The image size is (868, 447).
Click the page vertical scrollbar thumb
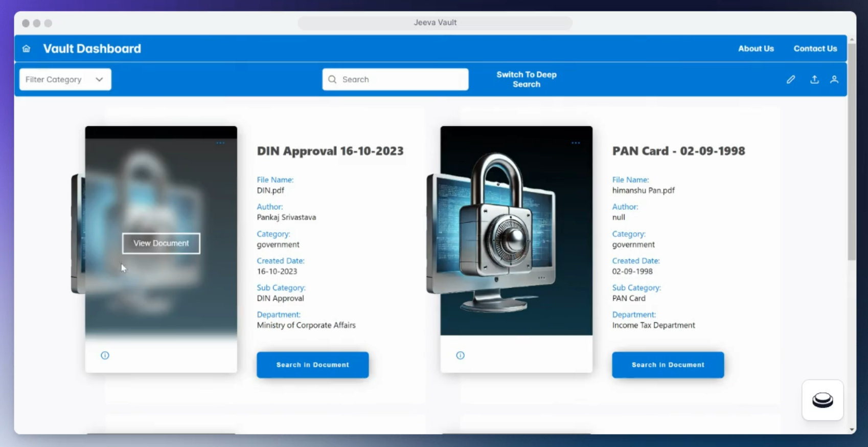[x=852, y=151]
